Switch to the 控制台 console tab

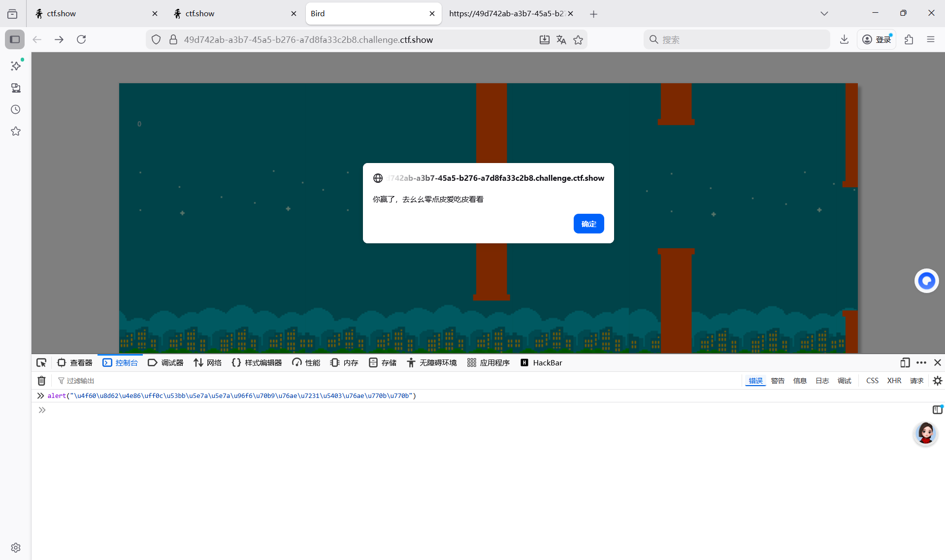click(x=120, y=363)
